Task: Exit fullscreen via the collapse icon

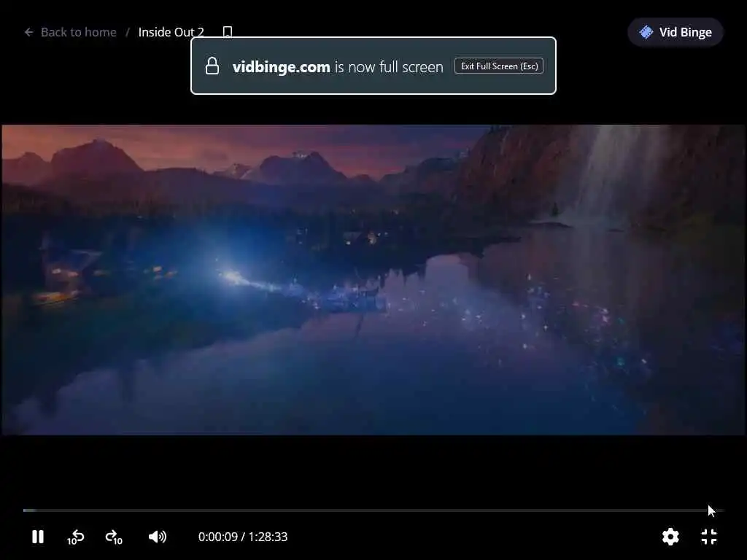Action: [709, 537]
